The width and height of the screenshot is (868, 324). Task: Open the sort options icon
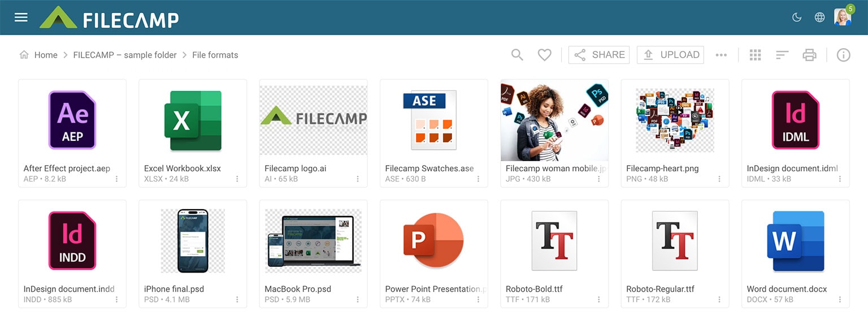click(782, 55)
